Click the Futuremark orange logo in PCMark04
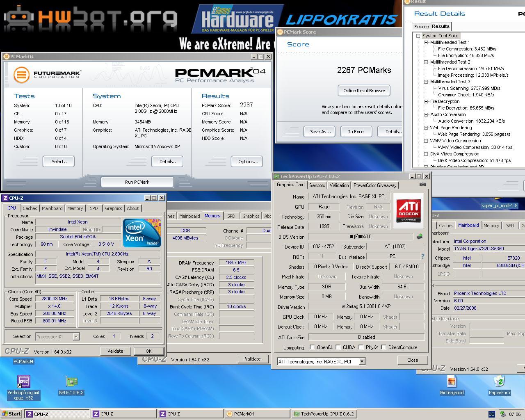Screen dimensions: 525x420 point(21,75)
